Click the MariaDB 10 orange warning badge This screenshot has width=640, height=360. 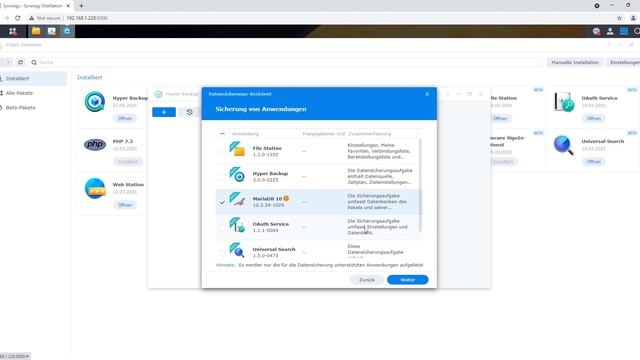286,198
